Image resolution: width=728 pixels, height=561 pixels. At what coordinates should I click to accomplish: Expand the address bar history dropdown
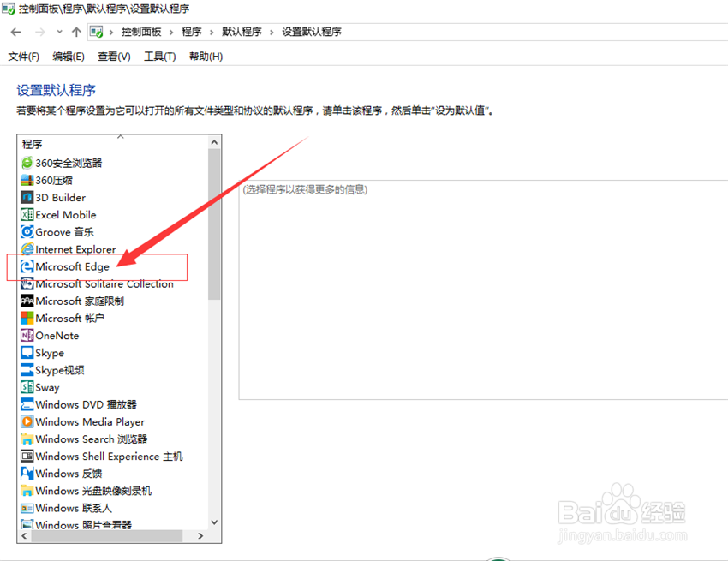point(58,31)
